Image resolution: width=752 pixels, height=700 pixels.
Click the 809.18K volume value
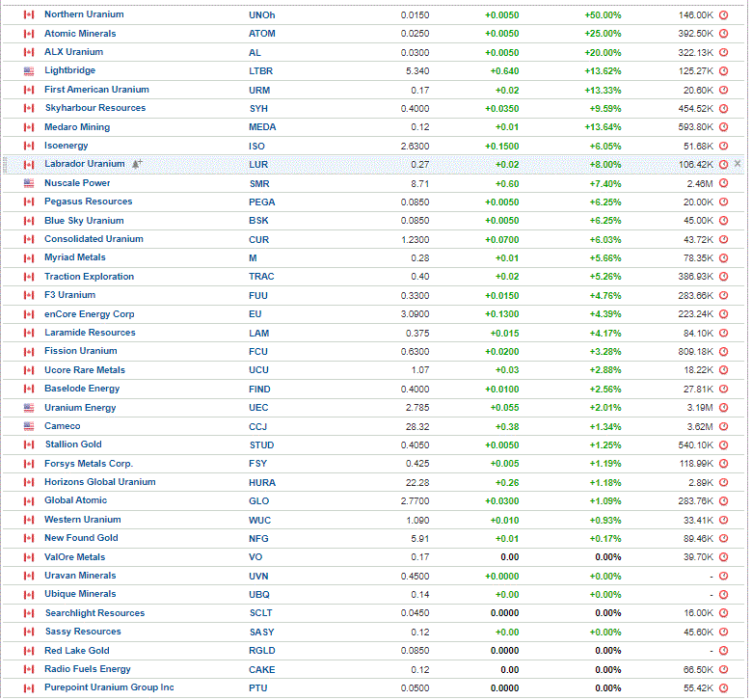[696, 352]
